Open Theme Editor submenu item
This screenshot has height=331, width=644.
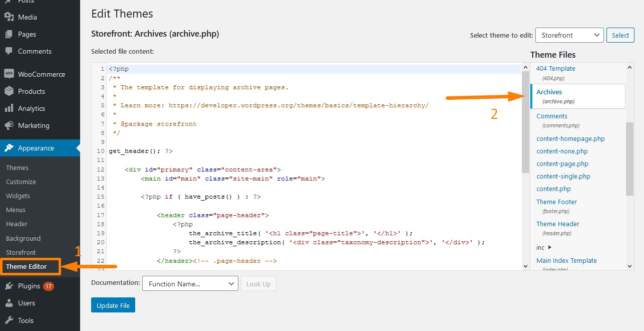click(x=26, y=267)
